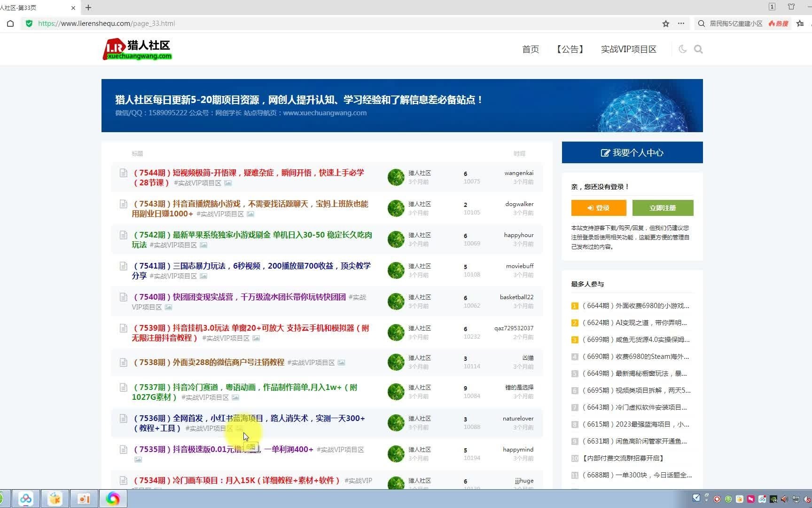812x508 pixels.
Task: Open the orange box taskbar app
Action: coord(55,499)
